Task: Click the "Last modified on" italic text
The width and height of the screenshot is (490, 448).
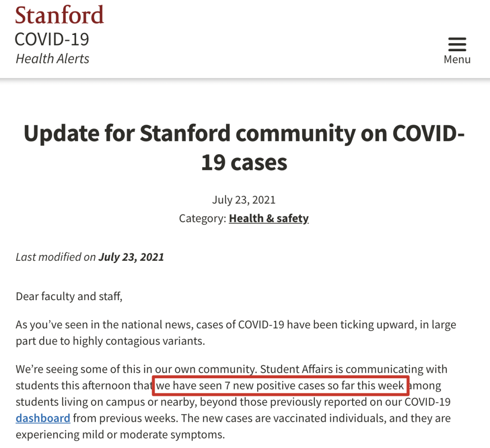Action: pos(56,257)
